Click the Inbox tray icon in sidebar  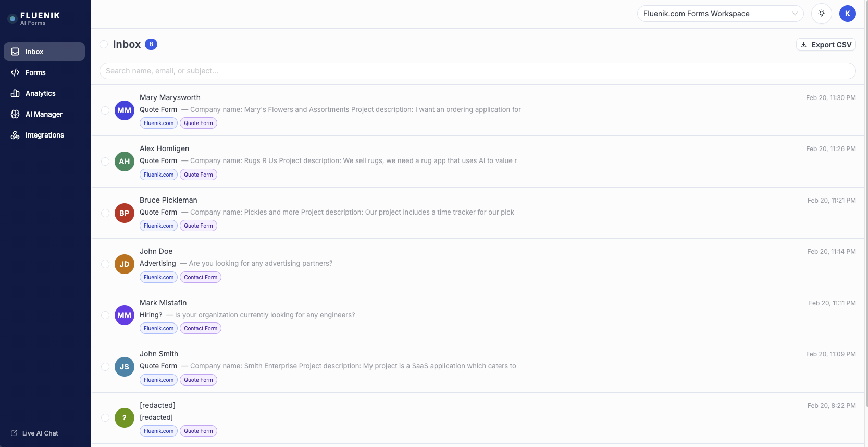pos(15,52)
